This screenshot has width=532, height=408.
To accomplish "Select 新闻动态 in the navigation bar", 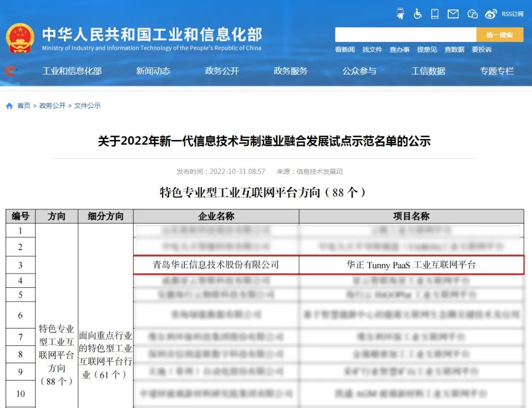I will pos(153,71).
